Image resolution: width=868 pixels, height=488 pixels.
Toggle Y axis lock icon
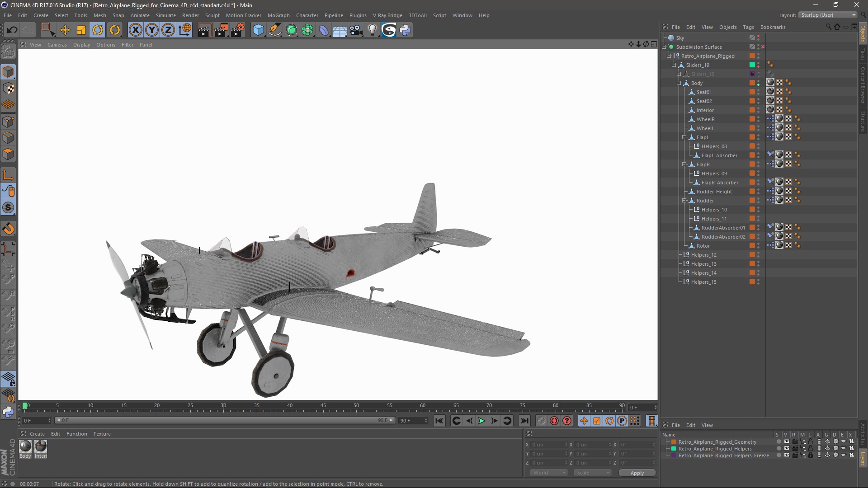coord(152,30)
